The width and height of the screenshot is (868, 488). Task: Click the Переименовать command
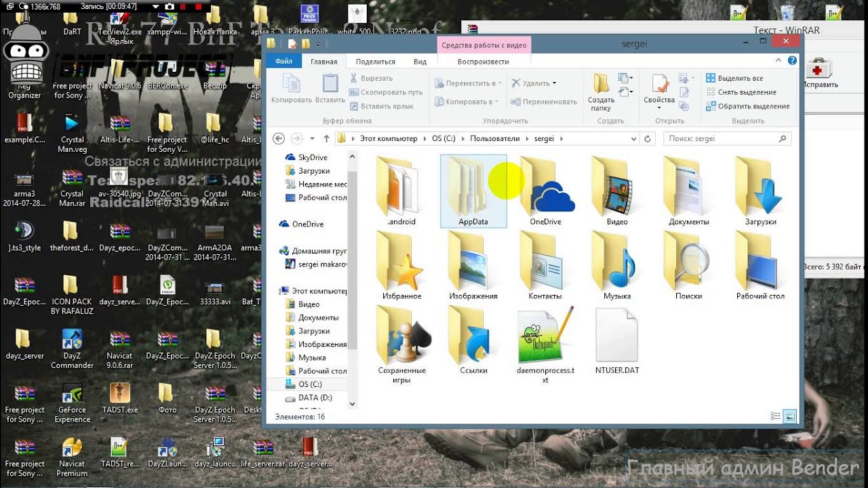[x=544, y=102]
